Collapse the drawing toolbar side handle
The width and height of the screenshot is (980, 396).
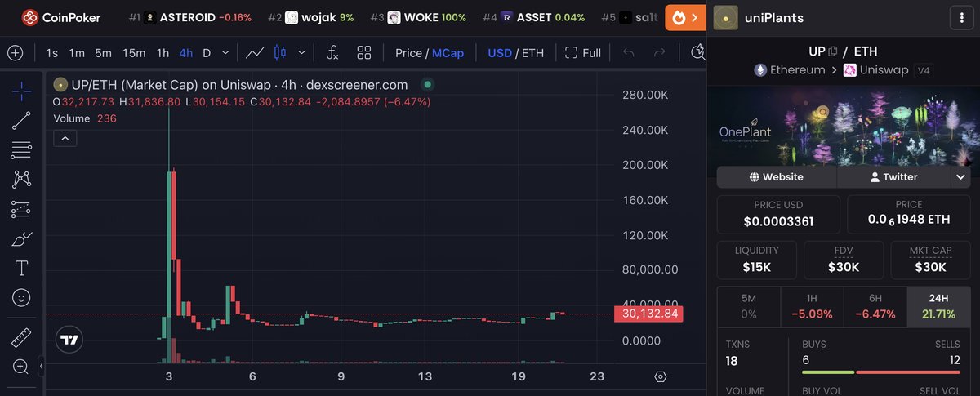pos(42,368)
